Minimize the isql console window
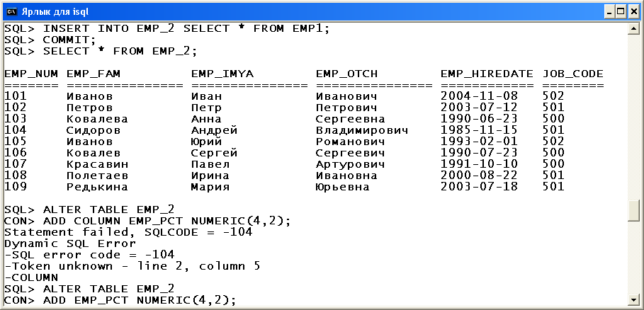The height and width of the screenshot is (310, 644). pos(610,11)
